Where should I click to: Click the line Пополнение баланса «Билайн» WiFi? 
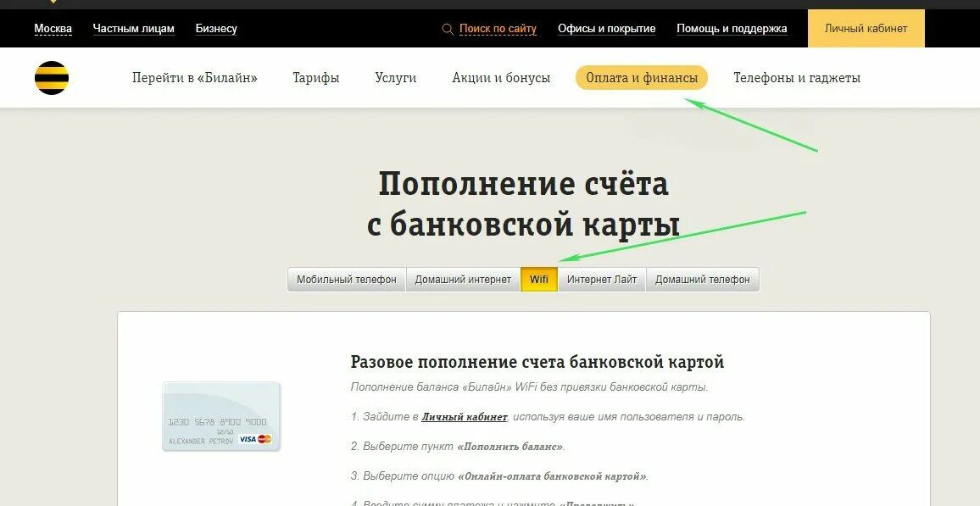(529, 386)
